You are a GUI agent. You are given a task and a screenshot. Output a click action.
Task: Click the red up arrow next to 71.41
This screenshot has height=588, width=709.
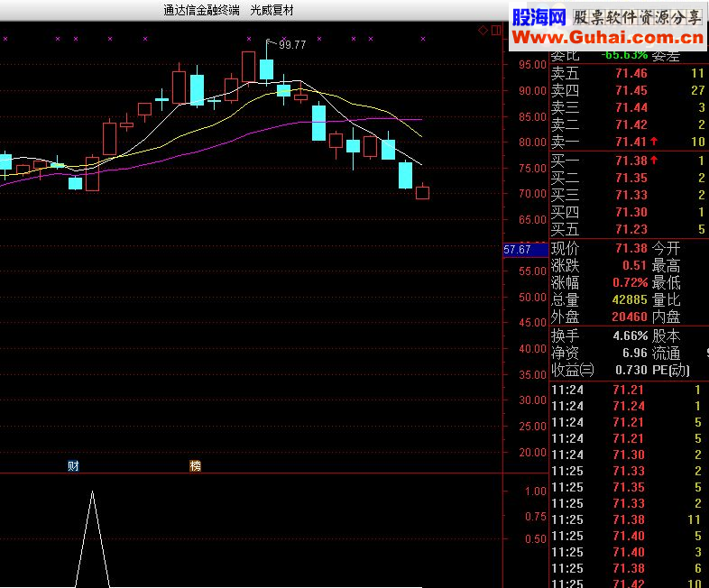(654, 142)
